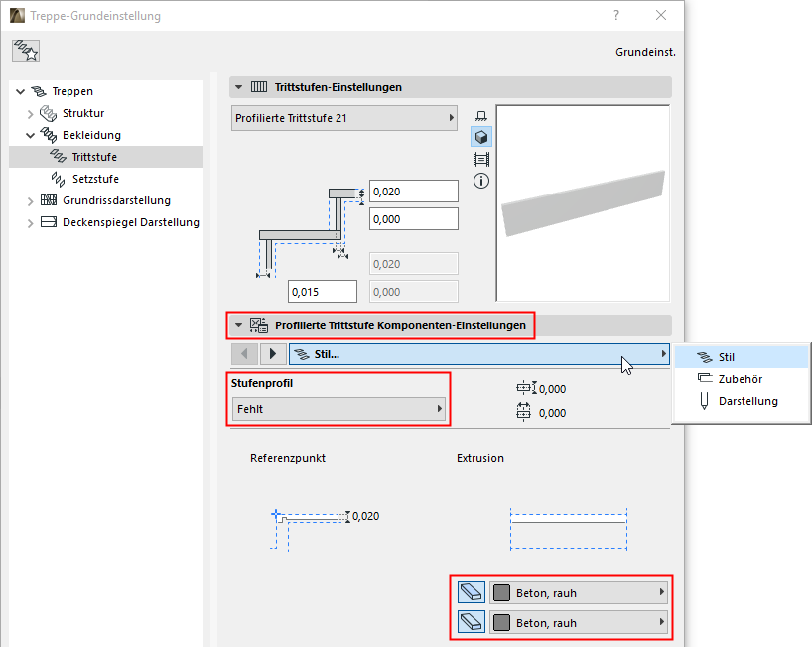Go to the previous settings page arrow
812x647 pixels.
(244, 354)
